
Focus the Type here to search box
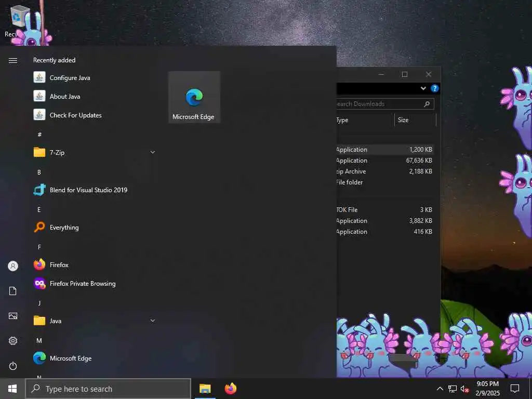tap(108, 389)
